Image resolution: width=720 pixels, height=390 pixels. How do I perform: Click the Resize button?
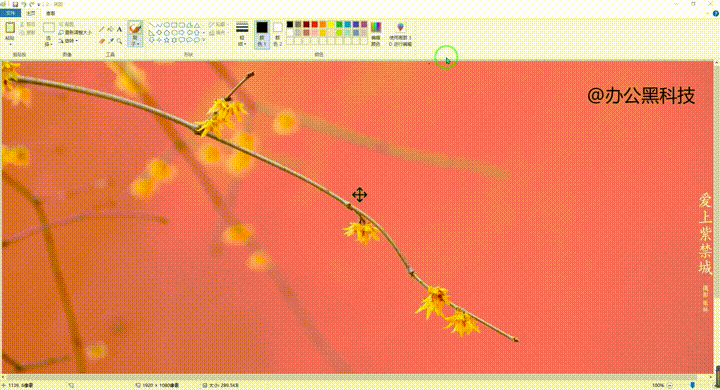[75, 33]
